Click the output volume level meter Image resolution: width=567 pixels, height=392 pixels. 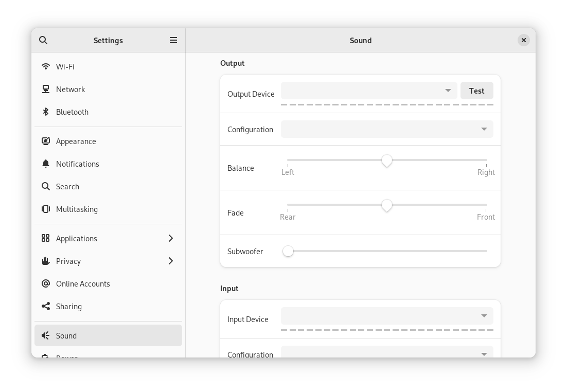tap(387, 104)
